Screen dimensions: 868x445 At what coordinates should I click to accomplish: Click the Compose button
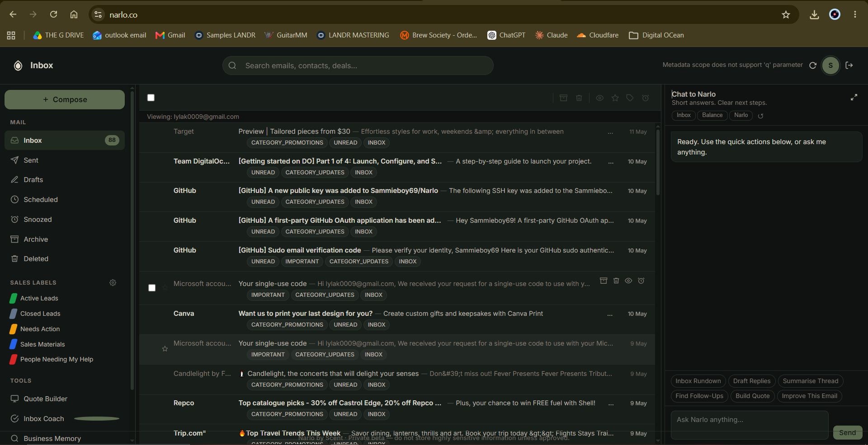click(65, 99)
